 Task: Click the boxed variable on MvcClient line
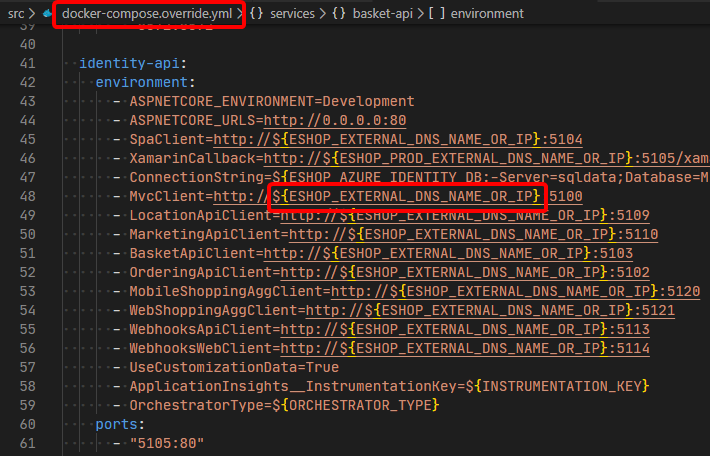click(x=407, y=196)
